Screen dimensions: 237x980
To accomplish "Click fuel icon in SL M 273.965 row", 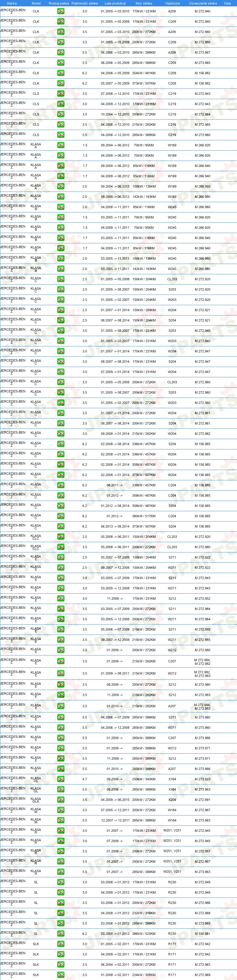I will point(61,923).
